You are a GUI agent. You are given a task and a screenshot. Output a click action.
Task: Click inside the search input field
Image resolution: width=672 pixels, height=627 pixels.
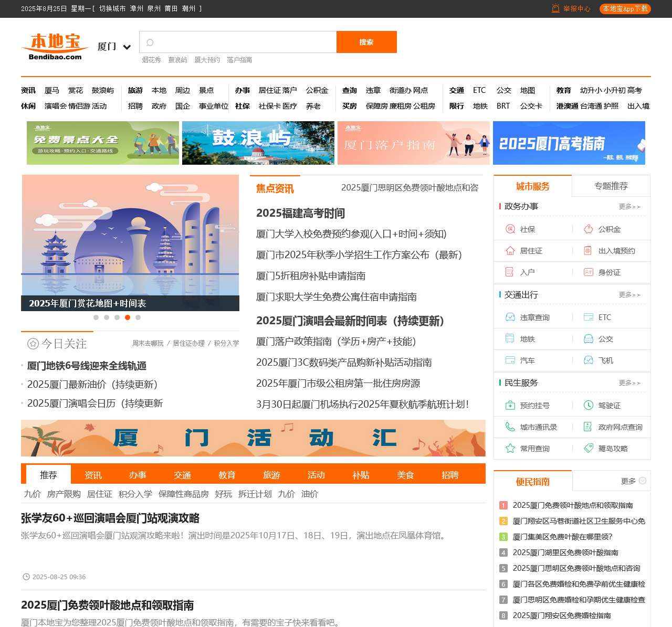[x=241, y=42]
